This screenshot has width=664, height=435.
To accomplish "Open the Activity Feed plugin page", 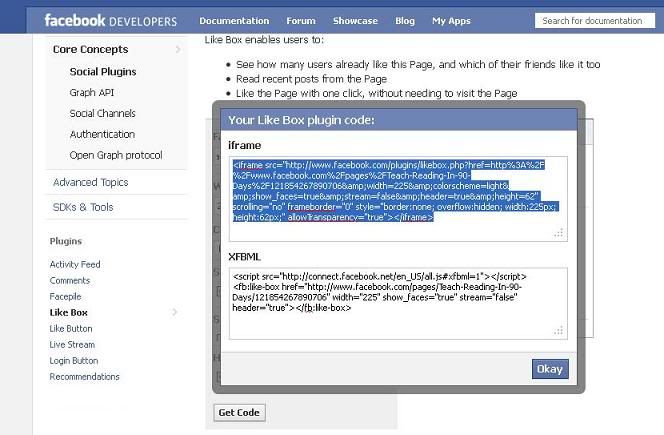I will [x=75, y=264].
